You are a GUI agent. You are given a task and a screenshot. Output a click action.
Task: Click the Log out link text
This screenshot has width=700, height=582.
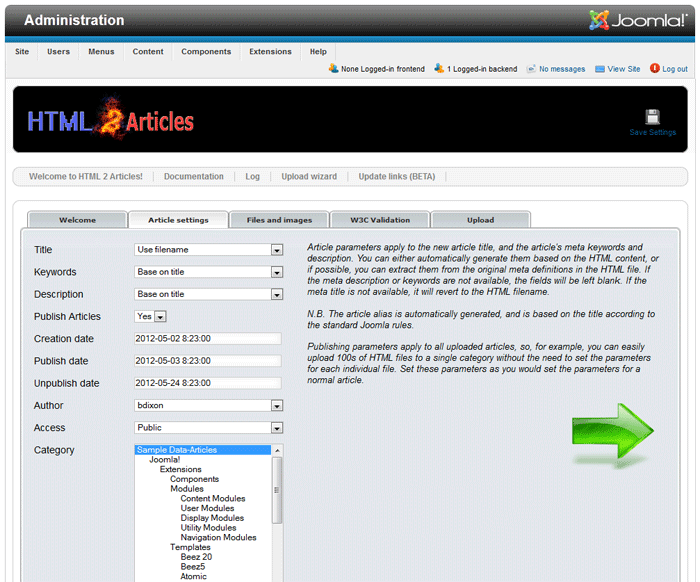(675, 69)
